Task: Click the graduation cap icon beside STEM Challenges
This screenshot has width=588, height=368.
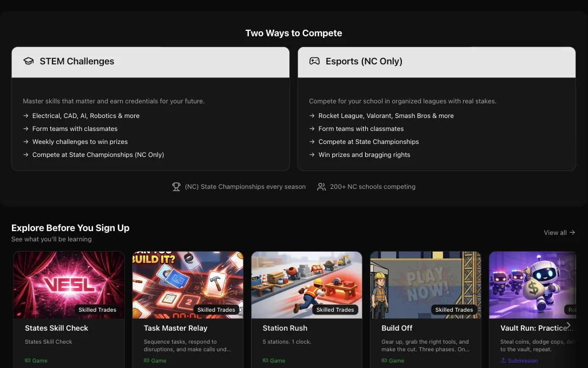Action: tap(29, 61)
